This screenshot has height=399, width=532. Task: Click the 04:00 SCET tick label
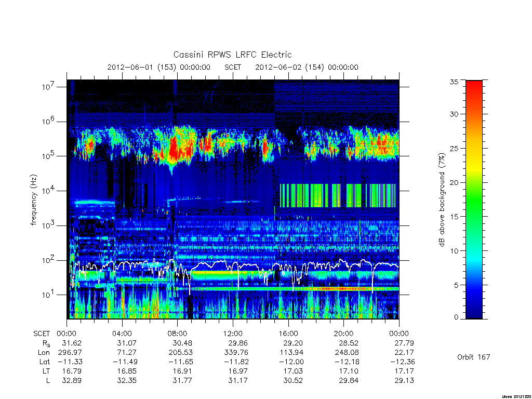(x=122, y=334)
